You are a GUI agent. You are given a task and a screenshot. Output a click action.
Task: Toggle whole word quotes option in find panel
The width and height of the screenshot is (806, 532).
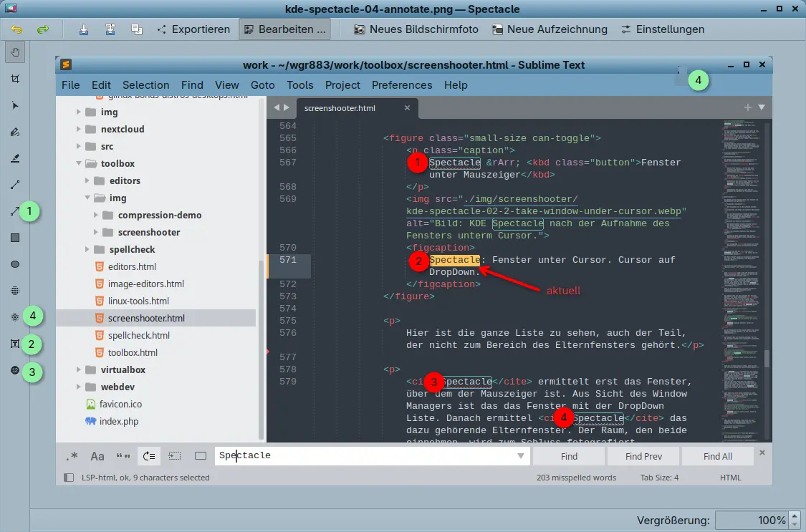pyautogui.click(x=123, y=456)
